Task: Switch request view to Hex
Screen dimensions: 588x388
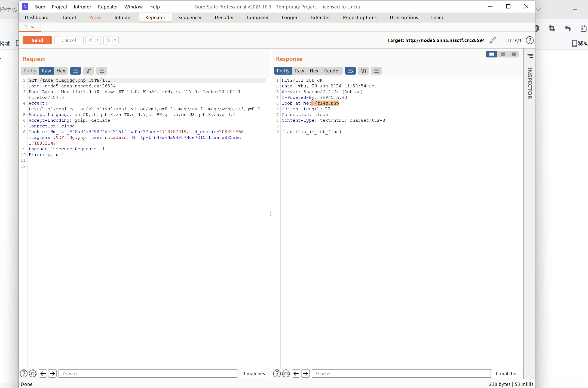Action: tap(61, 71)
